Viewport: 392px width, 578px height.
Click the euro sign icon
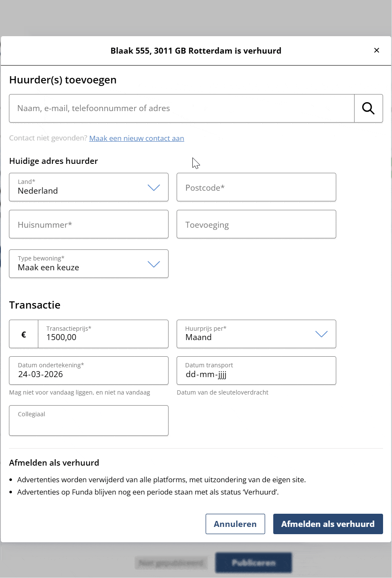click(x=24, y=335)
